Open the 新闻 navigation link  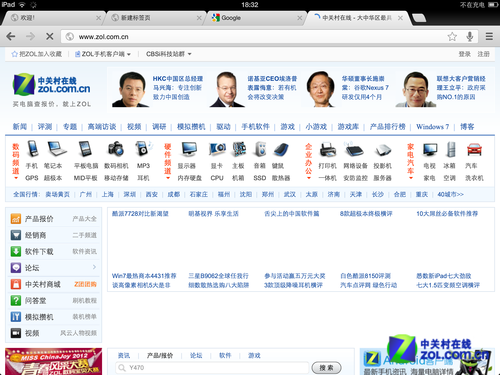click(20, 127)
